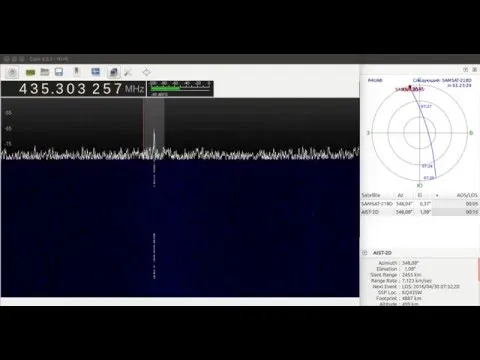Toggle full screen with diamond icon
Image resolution: width=480 pixels, height=360 pixels.
click(146, 72)
